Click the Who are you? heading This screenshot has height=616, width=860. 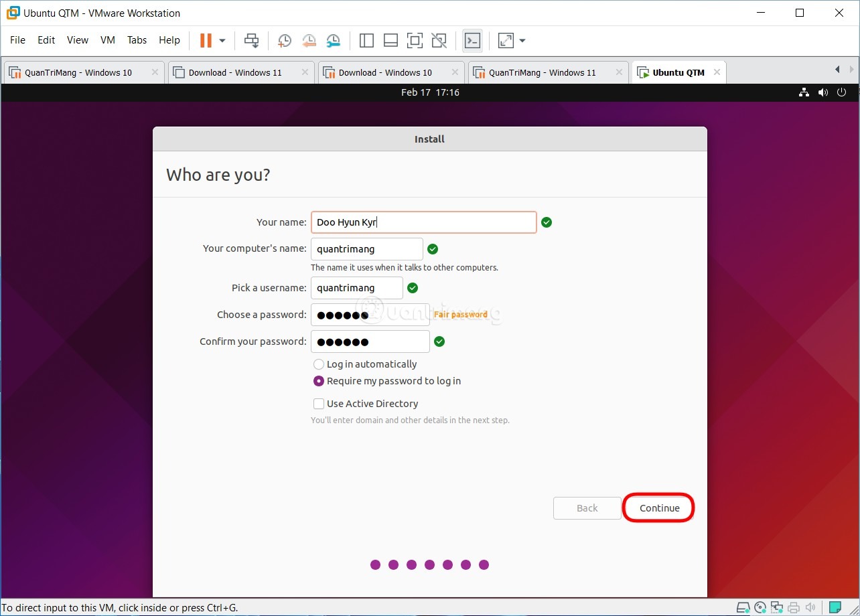(x=218, y=175)
